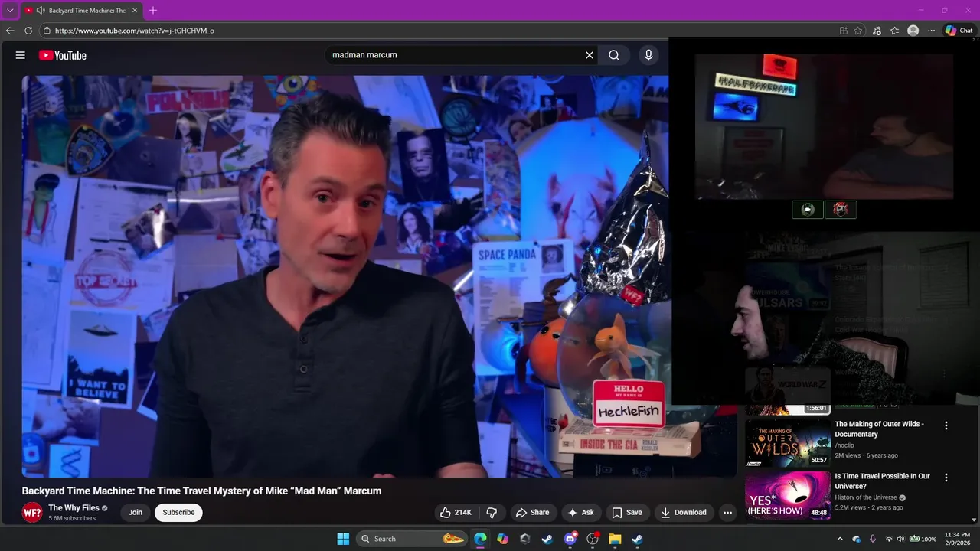This screenshot has height=551, width=980.
Task: Open the Wi-Fi network tray icon
Action: click(x=889, y=539)
